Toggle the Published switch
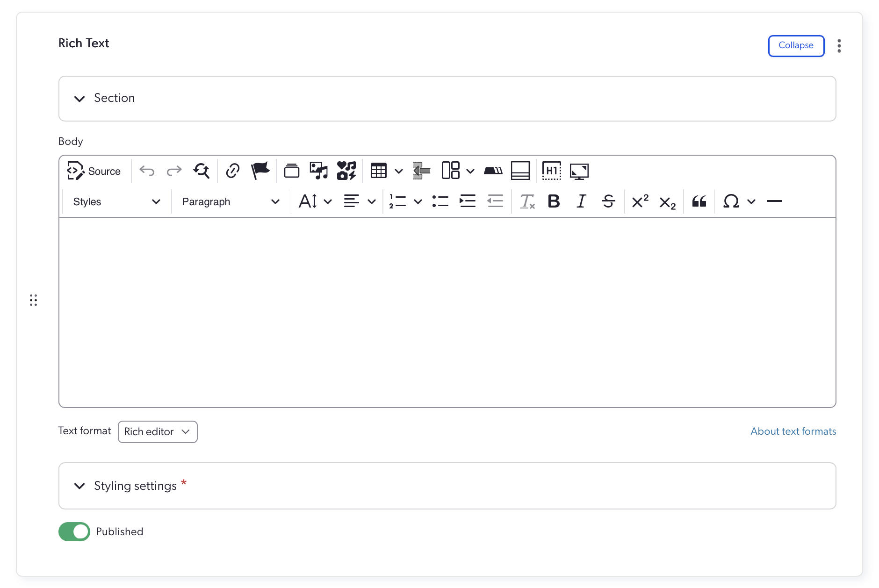 [74, 531]
